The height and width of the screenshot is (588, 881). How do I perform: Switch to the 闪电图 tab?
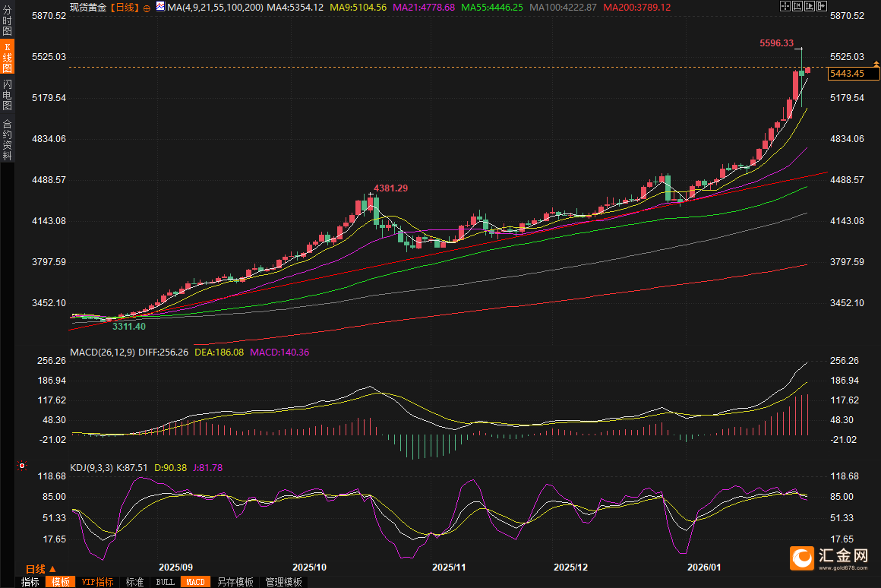(7, 94)
